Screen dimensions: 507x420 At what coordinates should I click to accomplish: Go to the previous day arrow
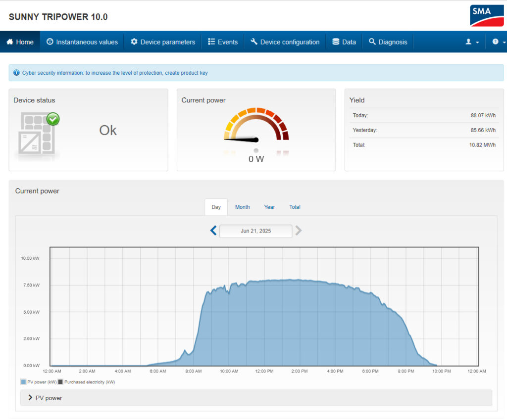[213, 231]
